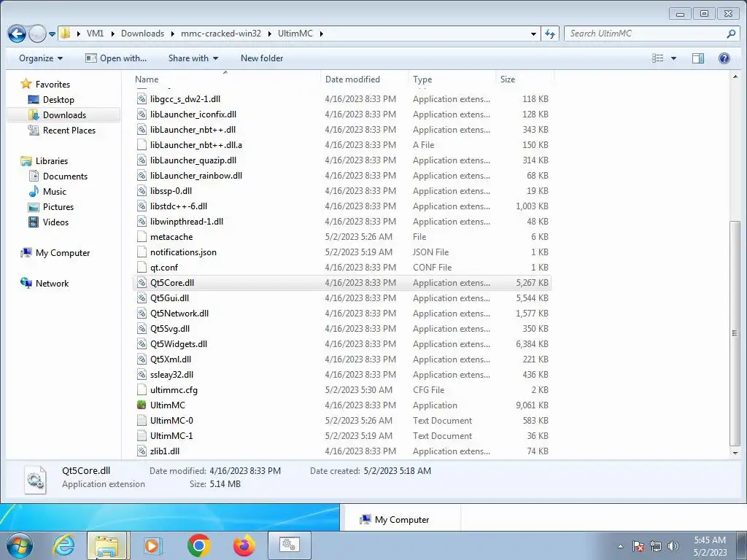Select Qt5Gui.dll file icon
The image size is (747, 560).
click(142, 298)
